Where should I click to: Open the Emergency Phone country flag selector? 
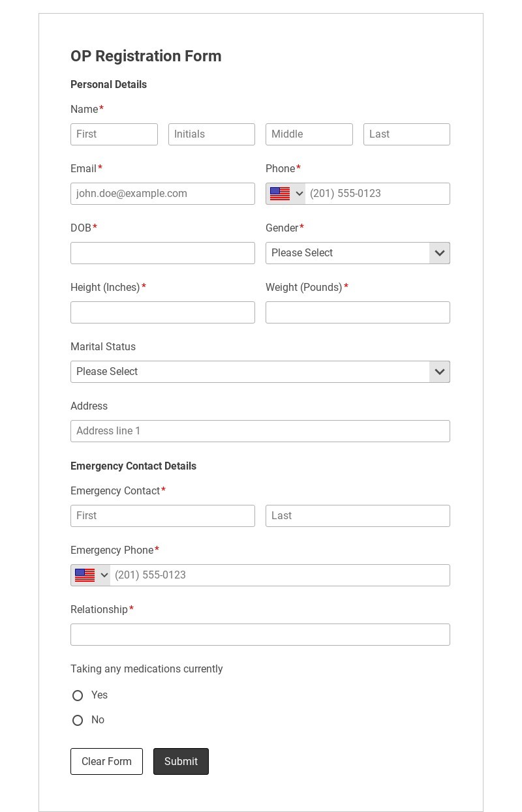pos(91,575)
